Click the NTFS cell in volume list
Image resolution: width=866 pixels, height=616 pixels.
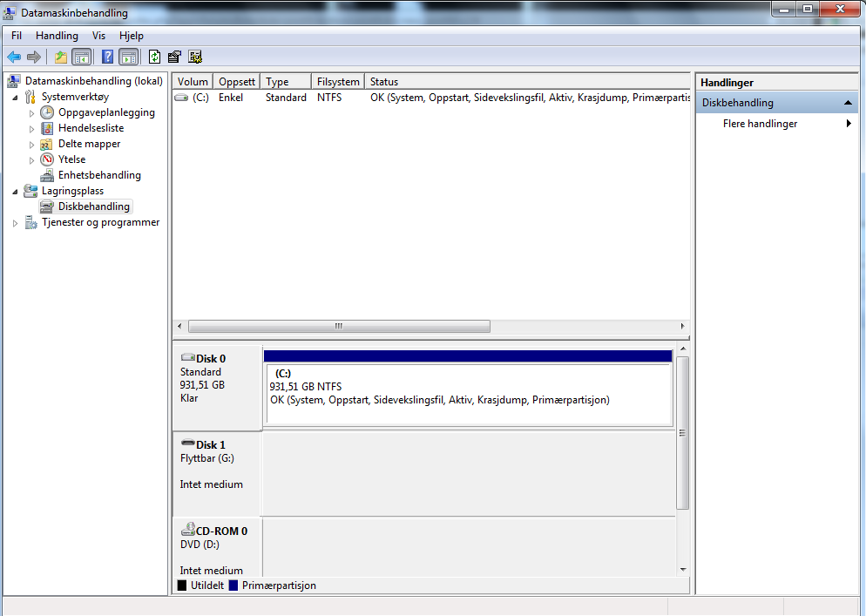(329, 98)
